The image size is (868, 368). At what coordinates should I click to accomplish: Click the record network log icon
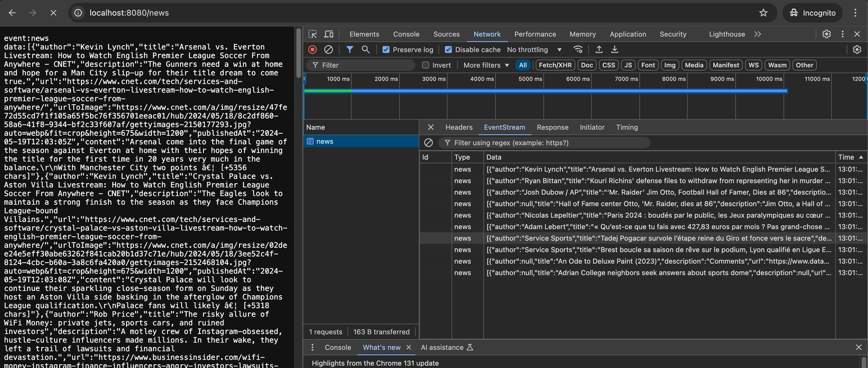(312, 49)
